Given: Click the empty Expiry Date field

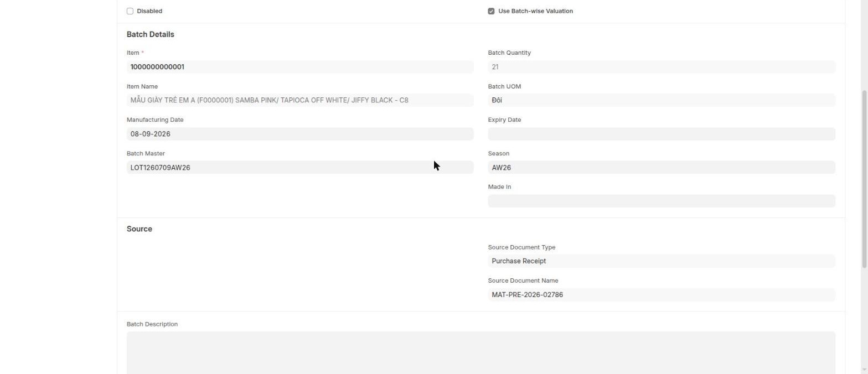Looking at the screenshot, I should (662, 134).
